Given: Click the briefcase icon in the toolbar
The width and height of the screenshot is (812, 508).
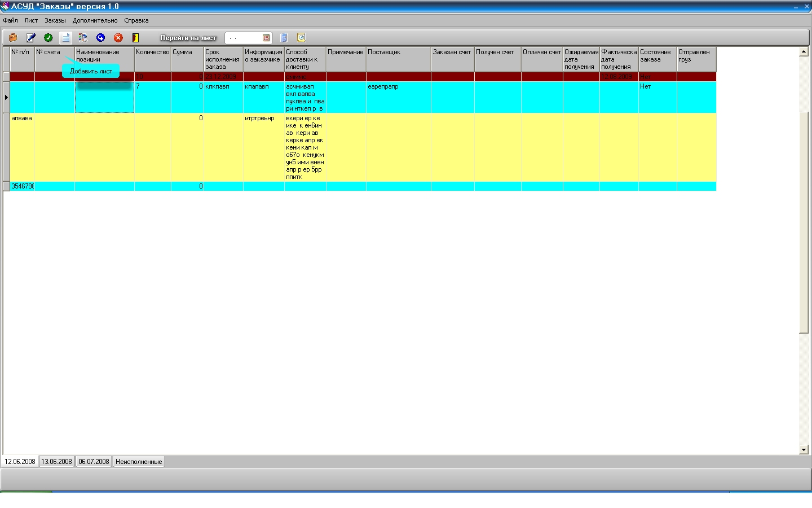Looking at the screenshot, I should [x=13, y=38].
